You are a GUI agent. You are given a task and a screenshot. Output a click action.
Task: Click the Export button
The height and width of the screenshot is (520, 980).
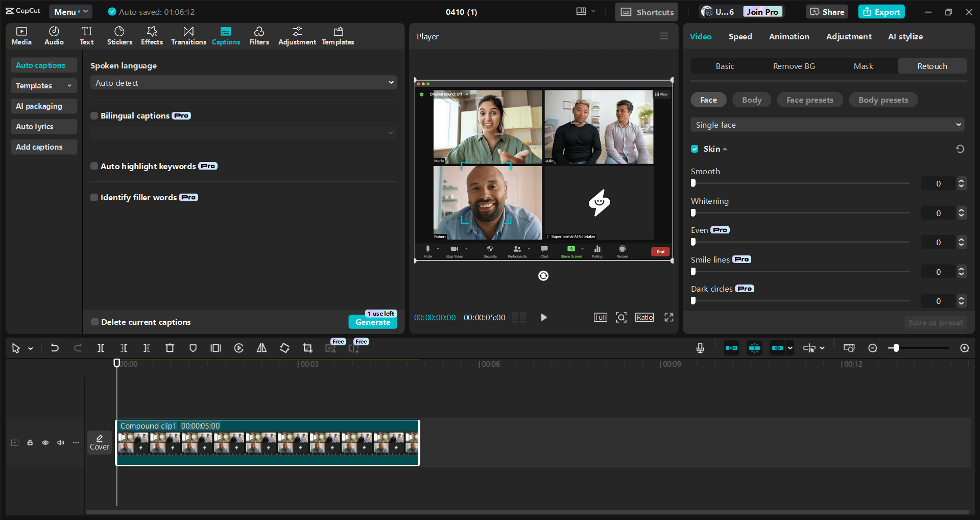click(x=880, y=11)
